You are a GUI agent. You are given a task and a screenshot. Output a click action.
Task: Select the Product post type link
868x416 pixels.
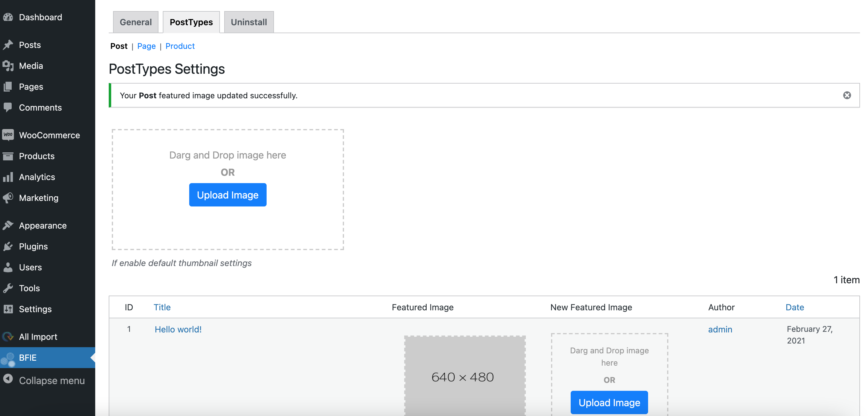coord(180,46)
